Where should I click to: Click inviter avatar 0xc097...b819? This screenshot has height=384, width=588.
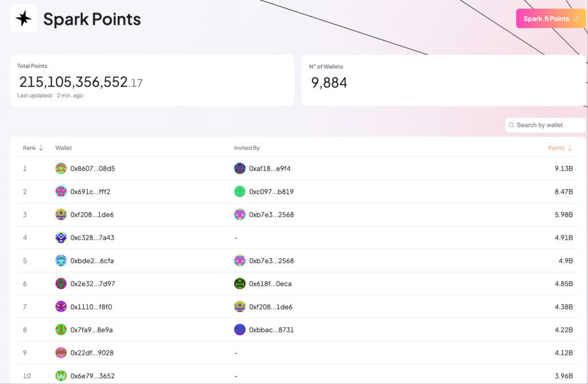pyautogui.click(x=239, y=191)
